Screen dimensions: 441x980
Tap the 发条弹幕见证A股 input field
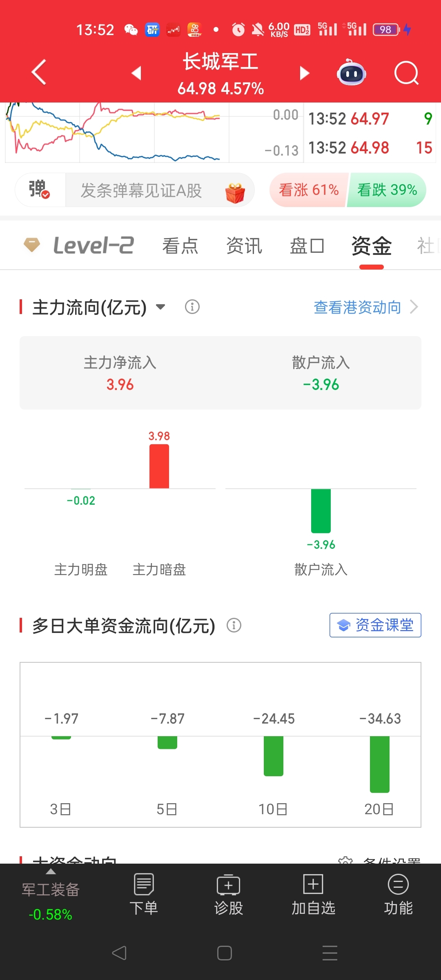click(160, 190)
